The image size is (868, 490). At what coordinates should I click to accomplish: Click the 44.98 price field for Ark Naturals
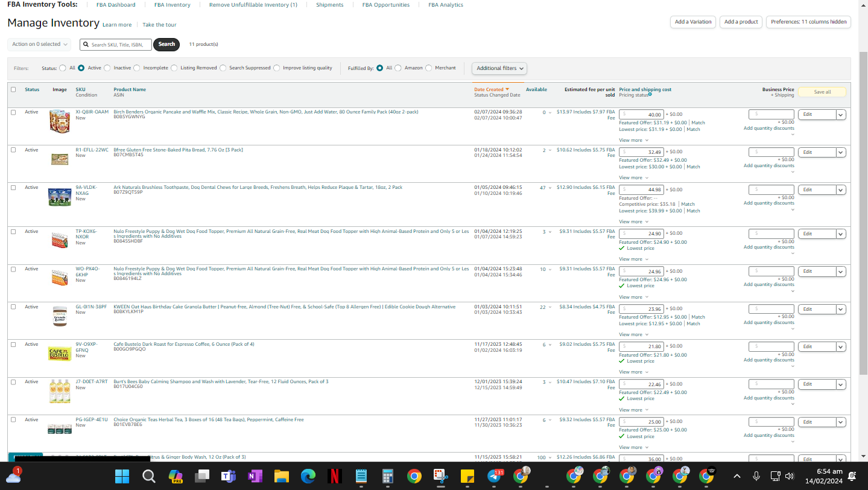pos(642,189)
